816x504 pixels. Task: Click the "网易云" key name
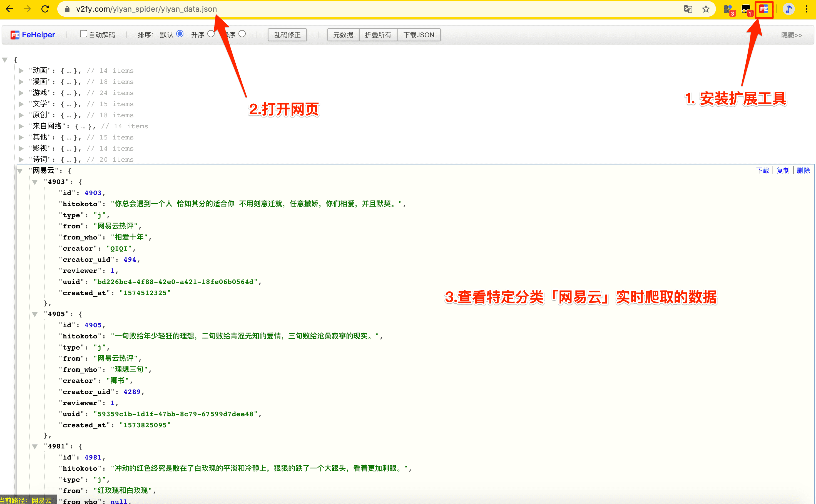[x=43, y=170]
